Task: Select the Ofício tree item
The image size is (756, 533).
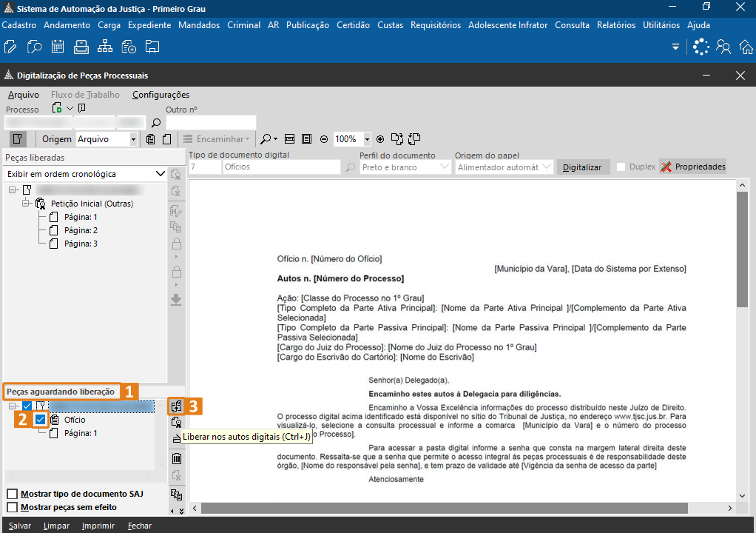Action: [75, 420]
